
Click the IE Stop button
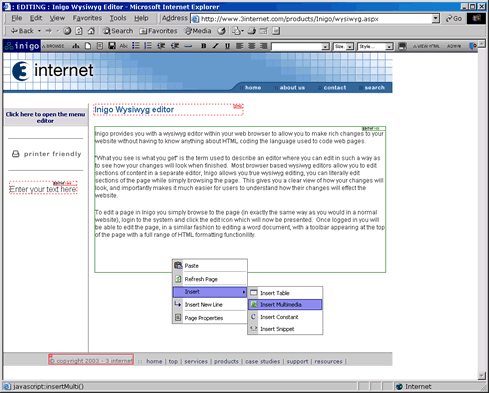point(67,31)
